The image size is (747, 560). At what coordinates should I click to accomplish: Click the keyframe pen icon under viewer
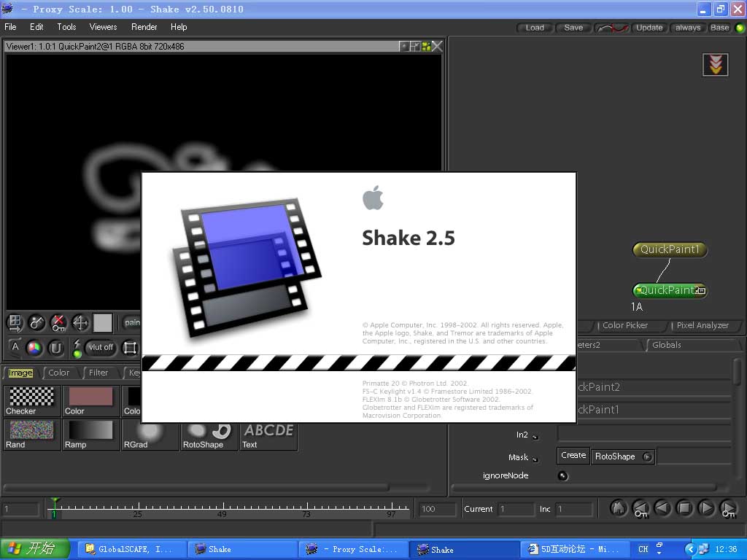pos(36,322)
